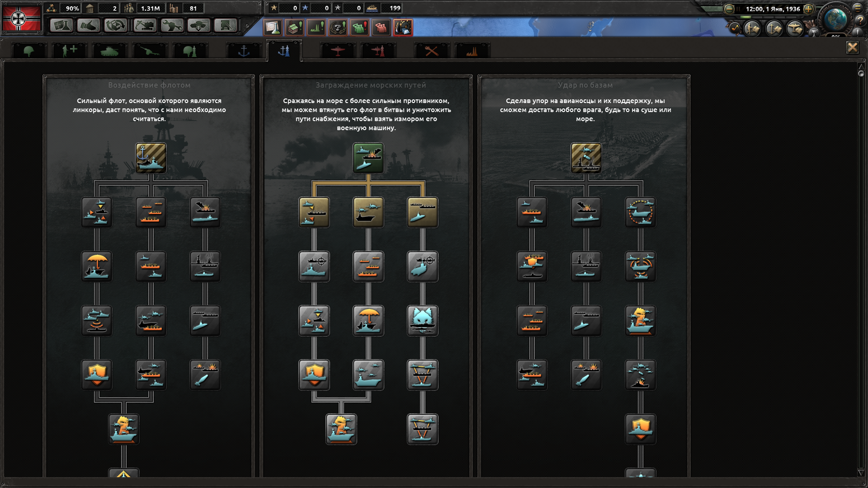Switch to the infantry helmet research tab
868x488 pixels.
pyautogui.click(x=29, y=51)
